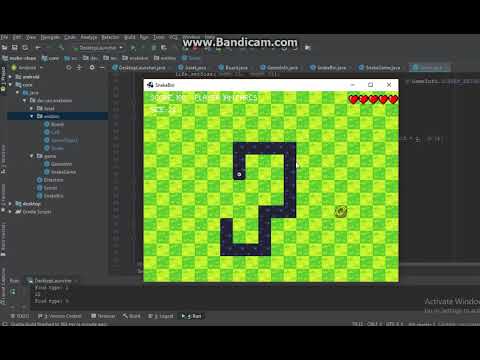Click the Open folder toolbar icon

click(4, 48)
